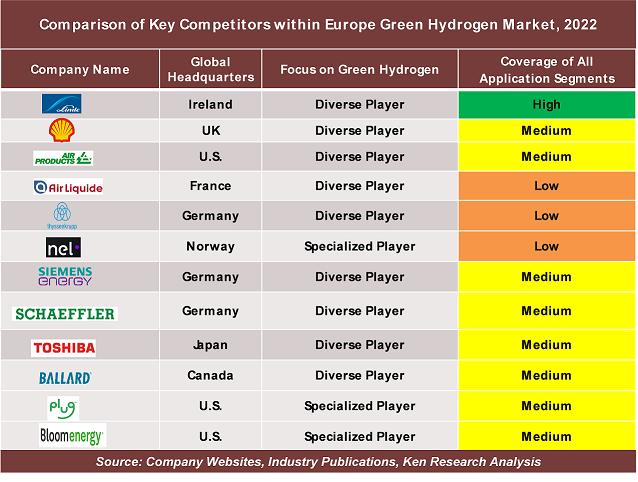Click 'Medium' coverage in the Siemens Energy row
This screenshot has width=638, height=482.
click(x=546, y=277)
